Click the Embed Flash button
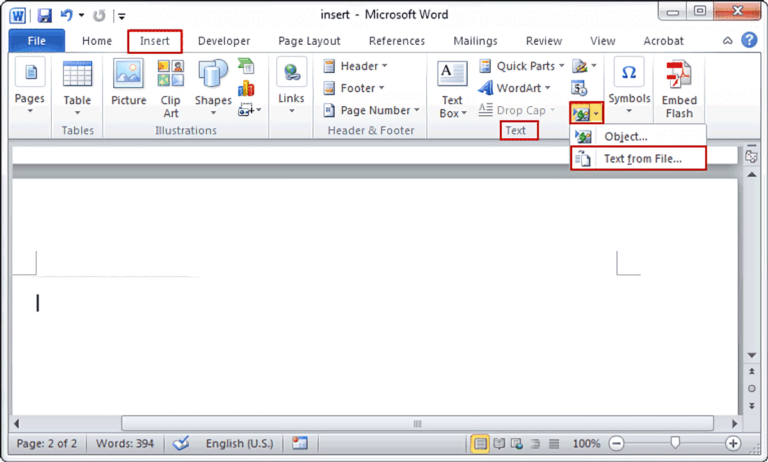Screen dimensions: 768x462 pyautogui.click(x=679, y=89)
